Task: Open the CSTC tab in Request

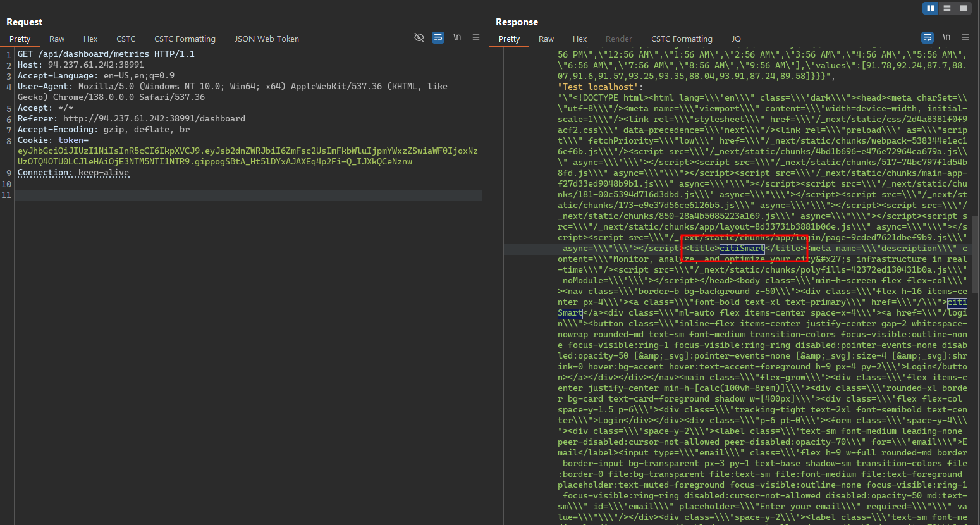Action: point(126,39)
